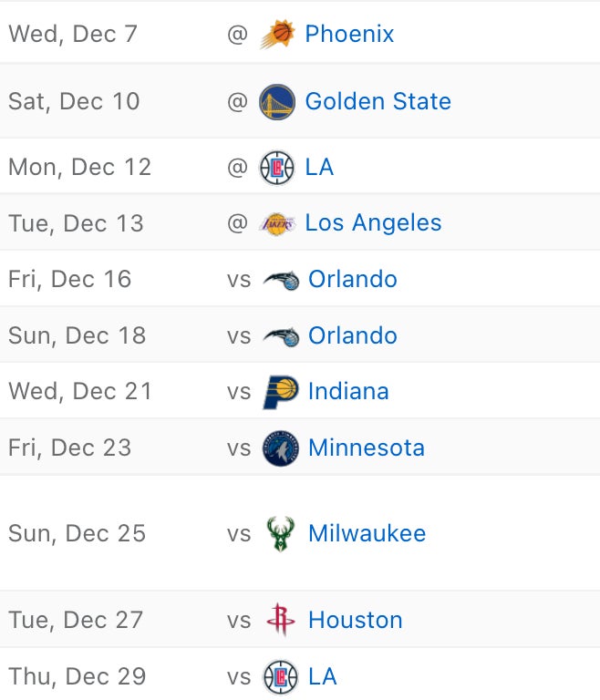Click the Indiana Pacers logo
600x700 pixels.
tap(280, 392)
